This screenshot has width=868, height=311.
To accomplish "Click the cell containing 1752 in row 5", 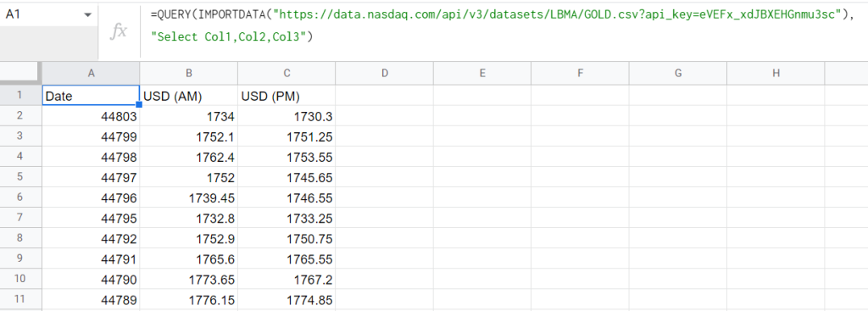I will 189,178.
